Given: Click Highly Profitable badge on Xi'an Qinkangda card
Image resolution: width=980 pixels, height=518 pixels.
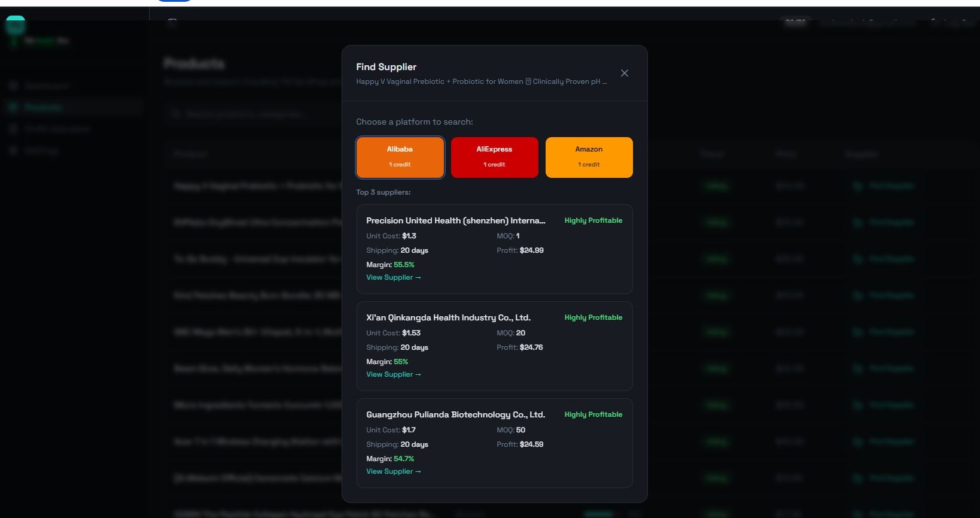Looking at the screenshot, I should (594, 317).
